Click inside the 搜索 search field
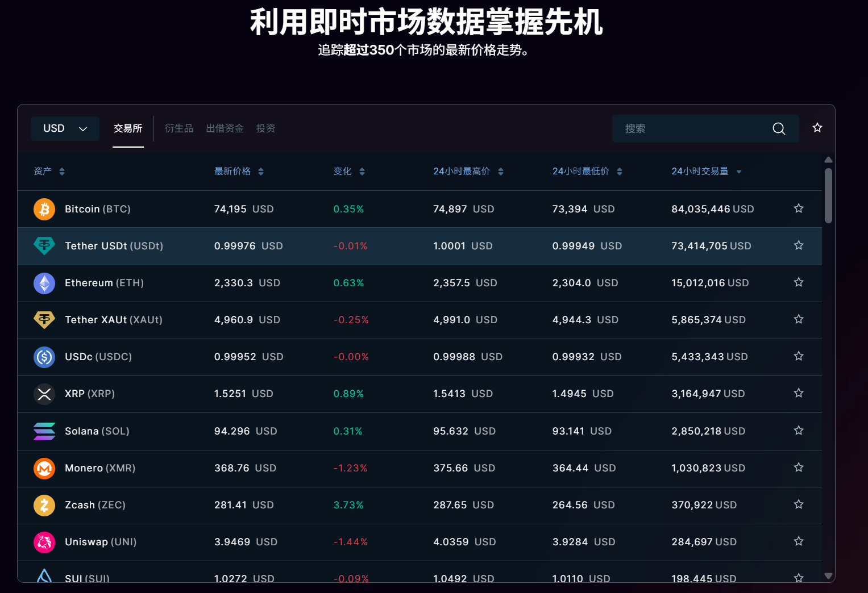The height and width of the screenshot is (593, 868). click(682, 128)
